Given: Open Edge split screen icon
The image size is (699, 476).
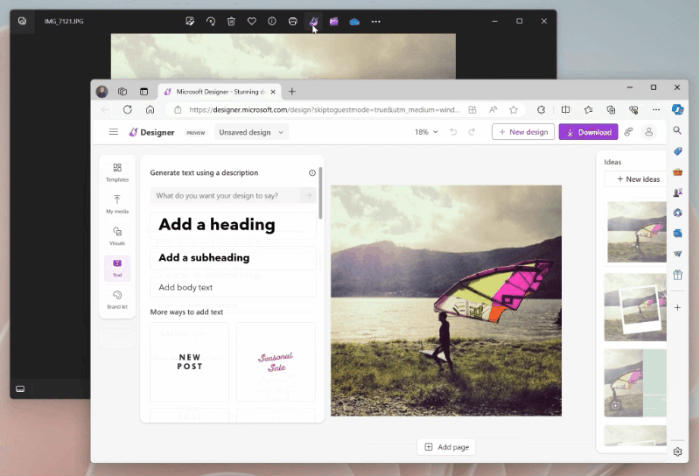Looking at the screenshot, I should [566, 110].
